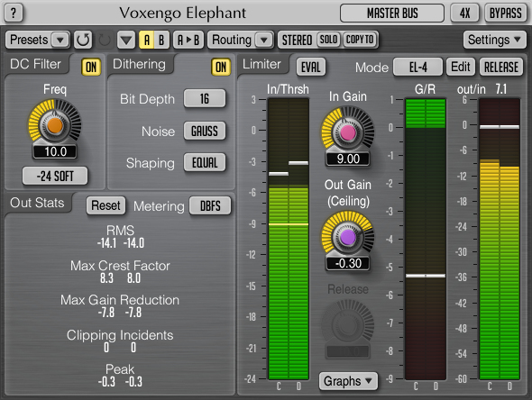Select the STEREO channel group
Screen dimensions: 532x400
[297, 40]
